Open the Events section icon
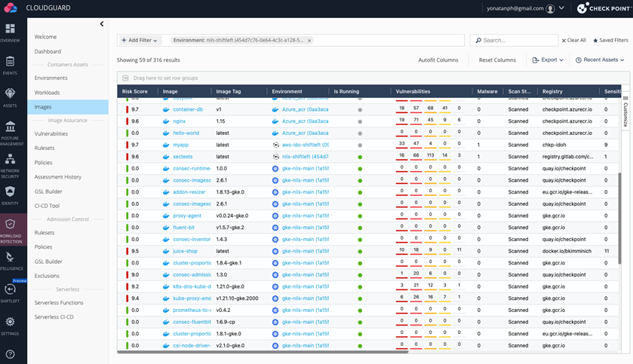This screenshot has height=364, width=633. 10,62
